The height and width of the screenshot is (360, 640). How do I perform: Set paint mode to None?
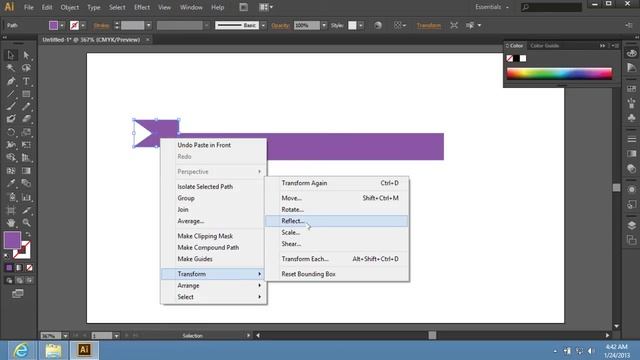pos(29,268)
